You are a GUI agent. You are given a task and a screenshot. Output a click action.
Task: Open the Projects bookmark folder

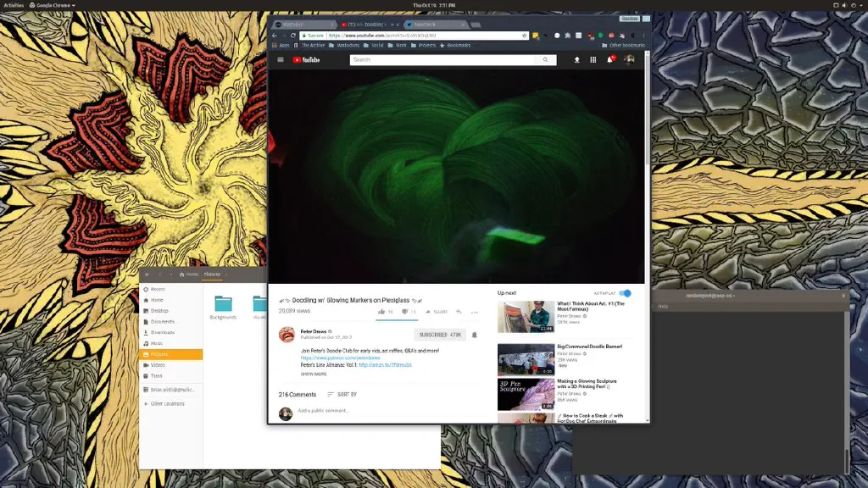coord(424,46)
